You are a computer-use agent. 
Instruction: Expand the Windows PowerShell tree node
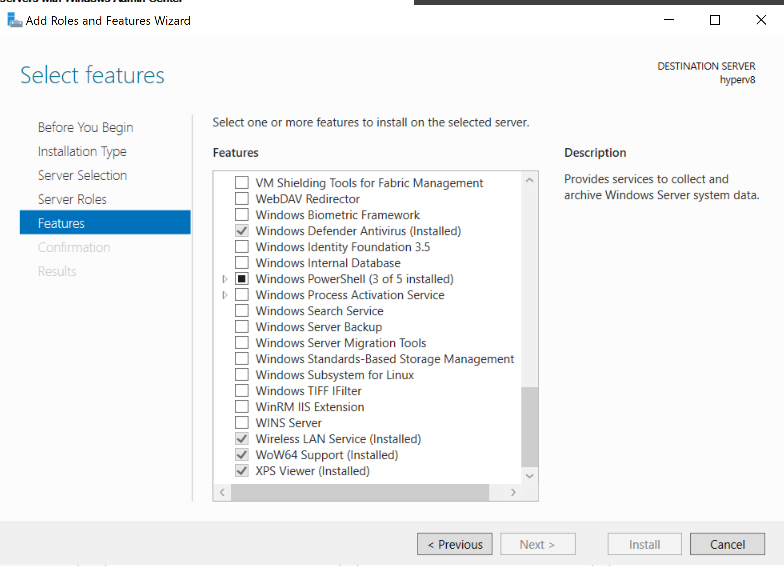coord(224,279)
